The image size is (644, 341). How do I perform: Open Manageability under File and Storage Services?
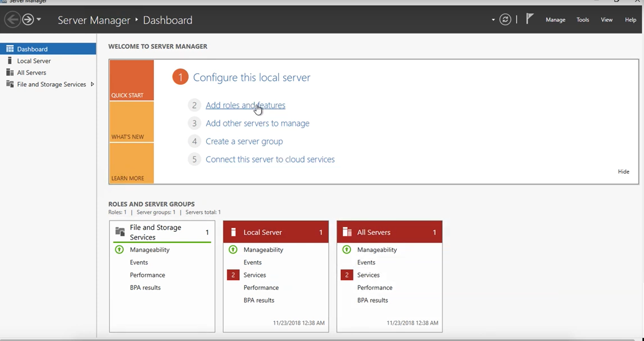150,250
